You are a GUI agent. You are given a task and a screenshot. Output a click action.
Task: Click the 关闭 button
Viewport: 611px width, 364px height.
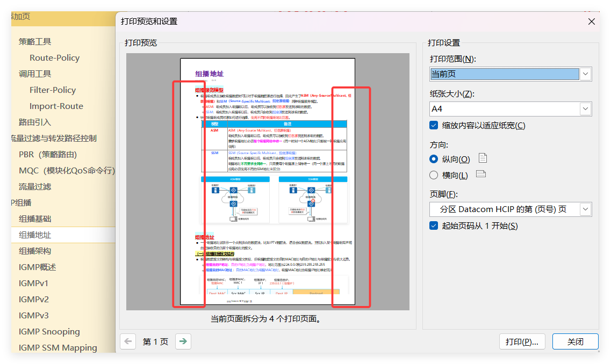point(575,341)
